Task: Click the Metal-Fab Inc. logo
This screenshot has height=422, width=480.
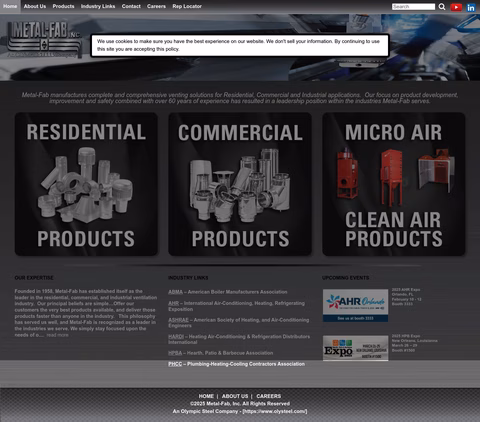Action: pos(44,39)
